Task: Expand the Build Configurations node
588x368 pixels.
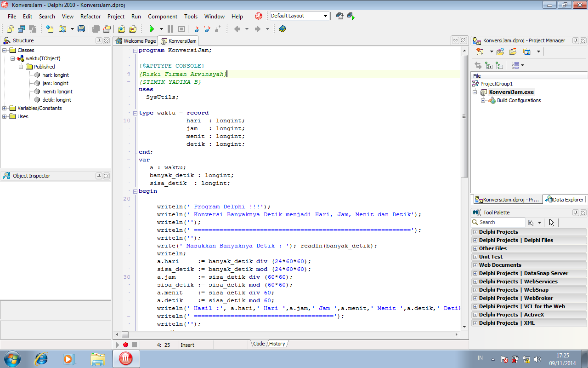Action: point(483,100)
